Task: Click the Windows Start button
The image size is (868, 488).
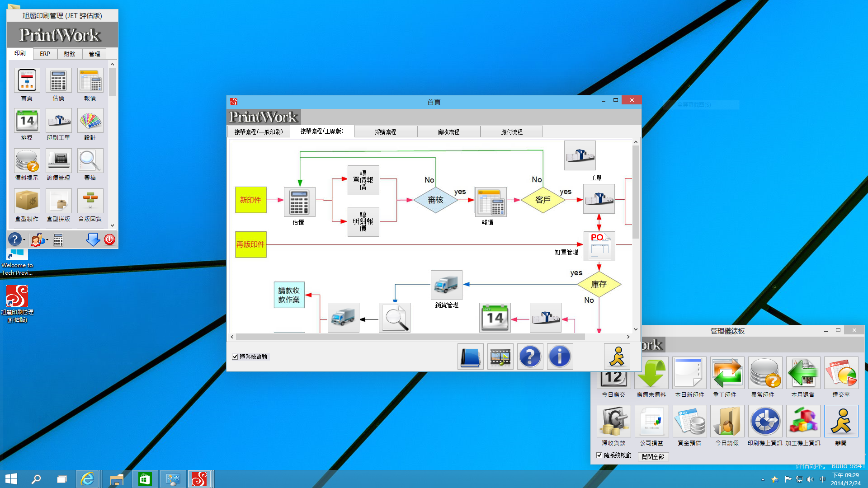Action: point(11,479)
